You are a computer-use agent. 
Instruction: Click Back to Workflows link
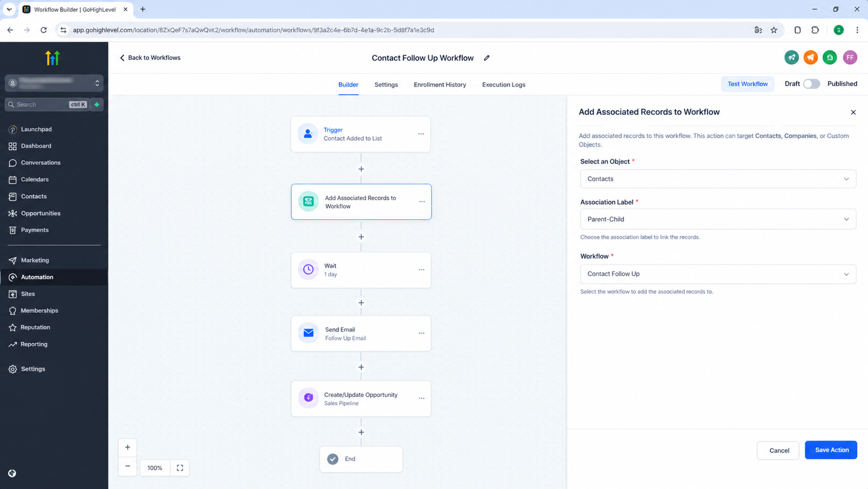[x=150, y=58]
